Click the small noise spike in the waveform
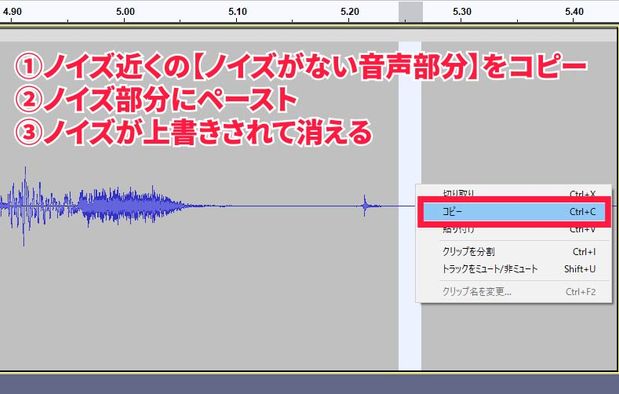 pos(365,205)
